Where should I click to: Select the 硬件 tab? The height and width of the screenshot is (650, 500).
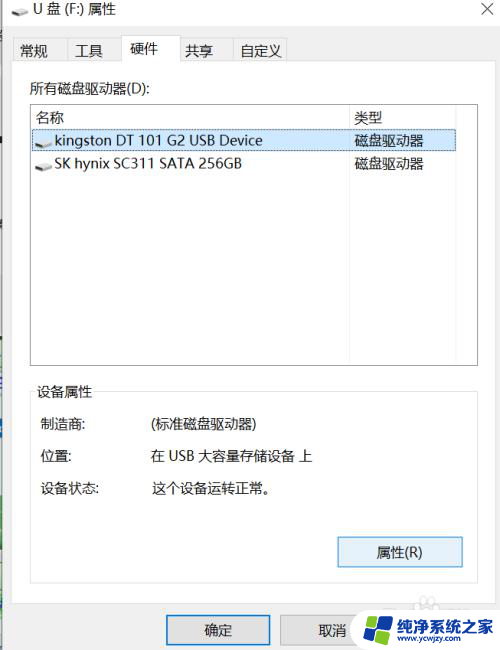point(144,49)
